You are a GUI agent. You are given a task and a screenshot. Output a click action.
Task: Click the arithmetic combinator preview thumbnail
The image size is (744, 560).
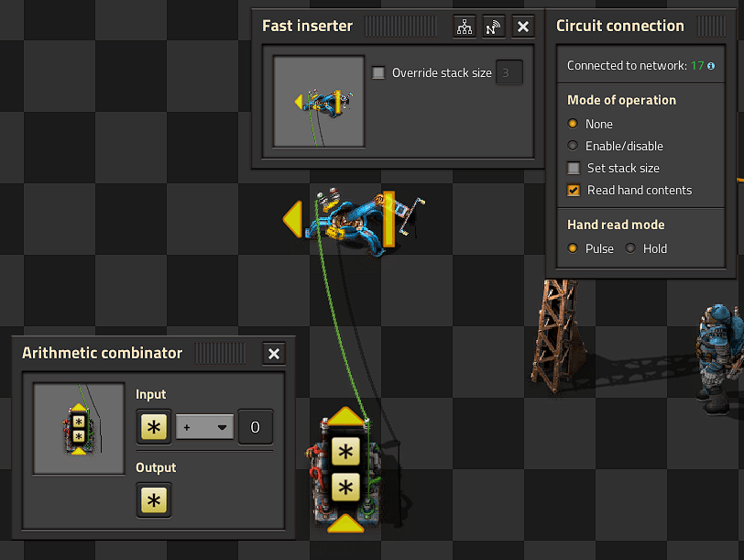coord(79,429)
